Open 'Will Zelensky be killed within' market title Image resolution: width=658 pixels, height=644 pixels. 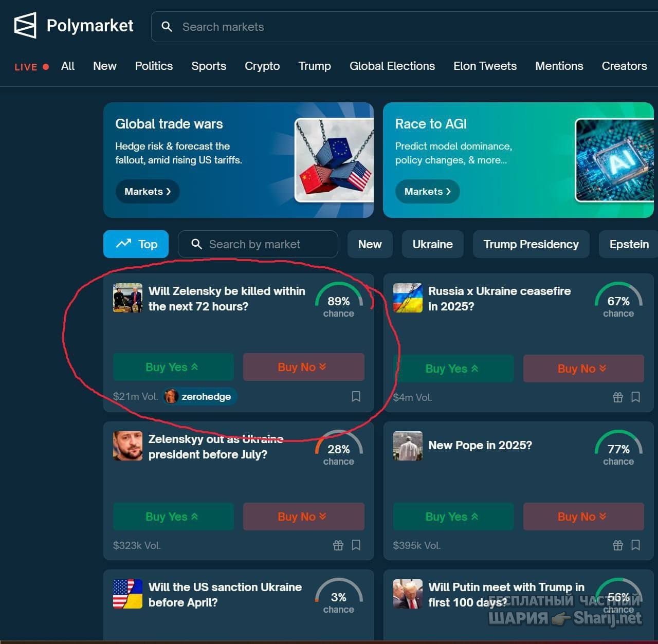point(227,299)
